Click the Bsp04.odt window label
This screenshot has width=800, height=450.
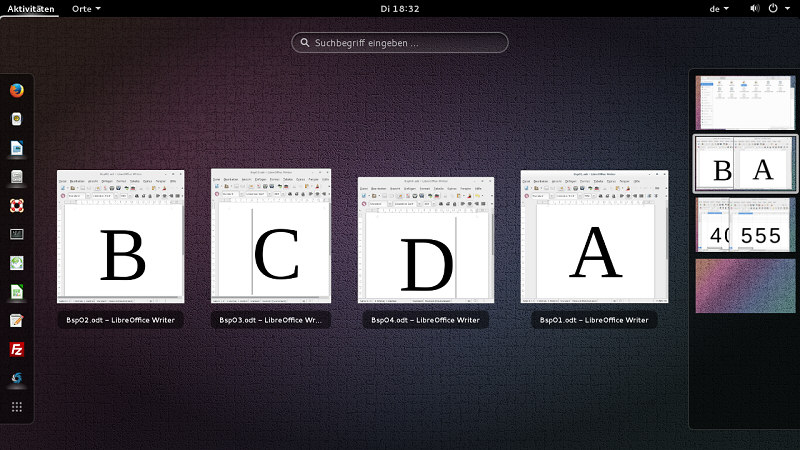(x=425, y=320)
